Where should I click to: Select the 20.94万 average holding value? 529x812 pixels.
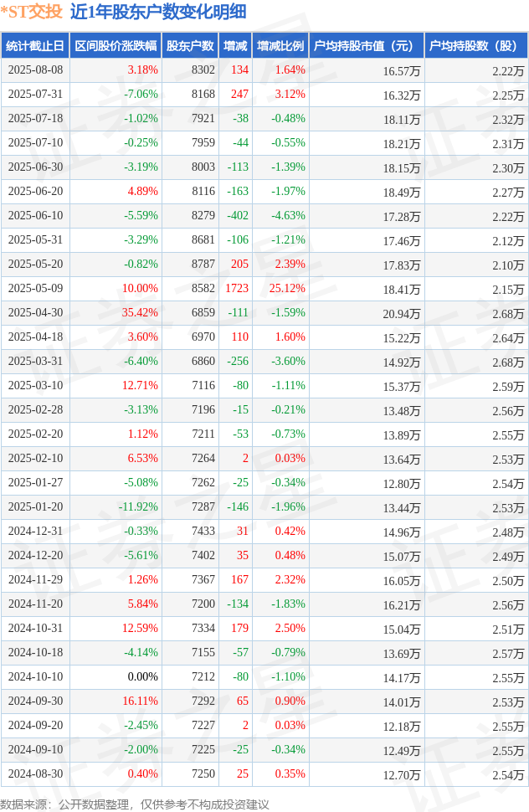pos(402,314)
